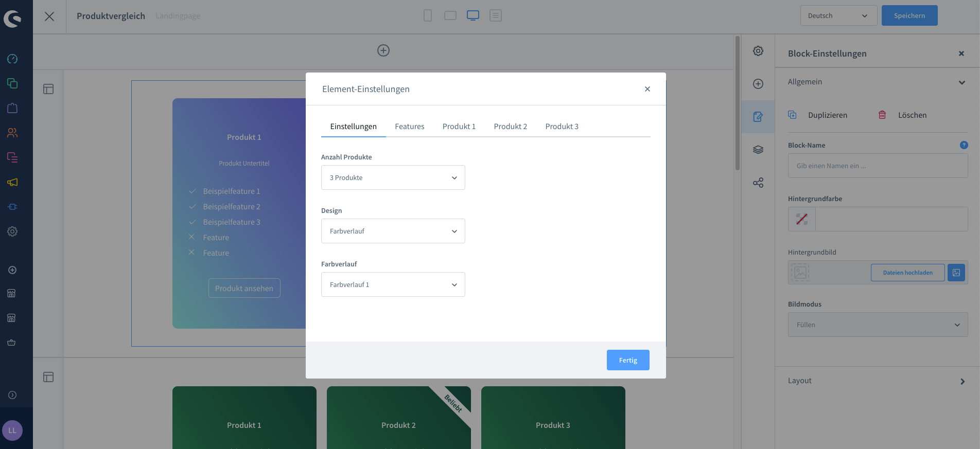Screen dimensions: 980x449
Task: Open the Settings gear in the left sidebar
Action: point(12,231)
